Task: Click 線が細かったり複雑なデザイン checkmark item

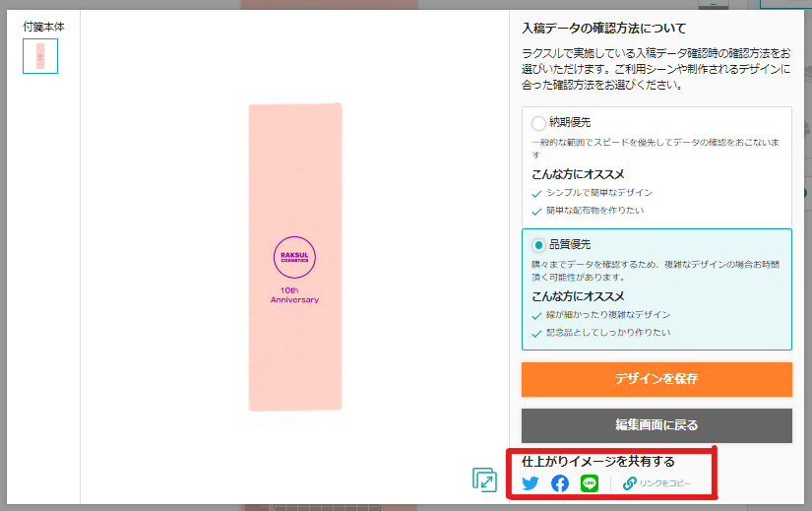Action: [x=601, y=315]
